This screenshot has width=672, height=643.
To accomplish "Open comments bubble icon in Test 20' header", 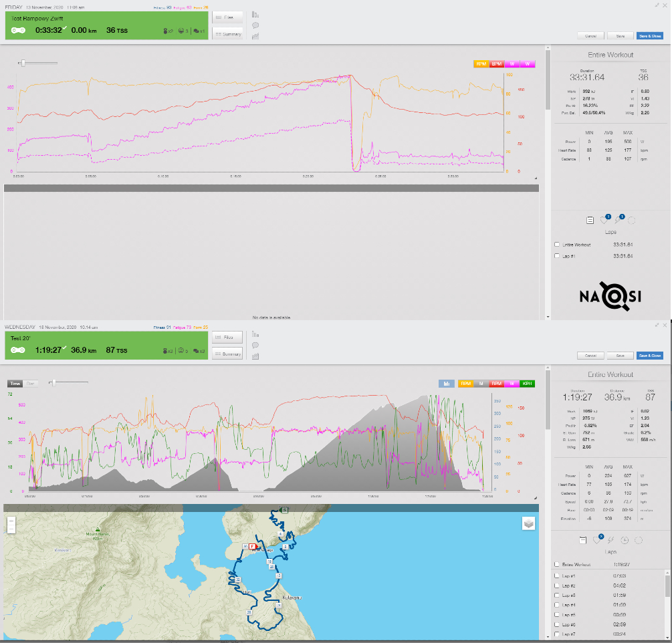I will coord(255,346).
